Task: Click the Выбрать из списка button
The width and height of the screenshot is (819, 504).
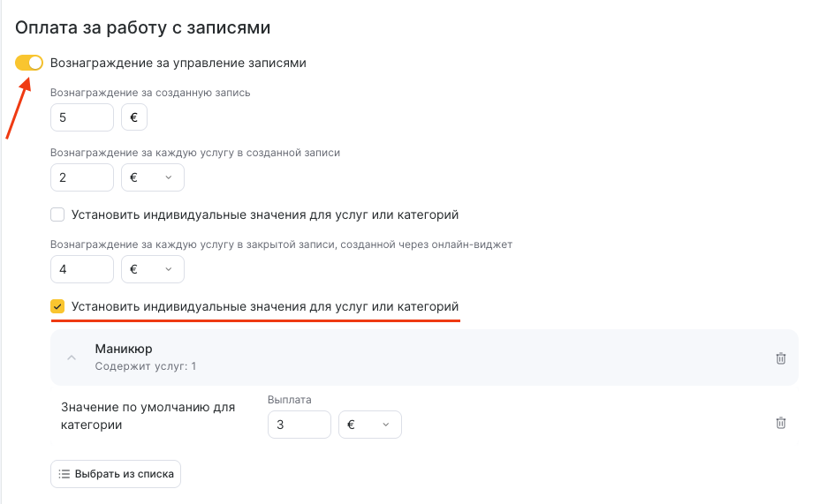Action: (116, 474)
